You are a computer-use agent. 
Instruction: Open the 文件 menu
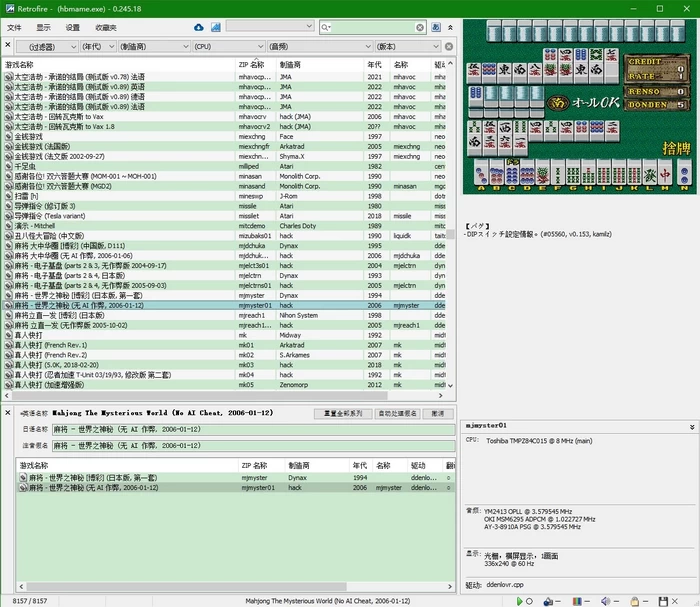14,27
